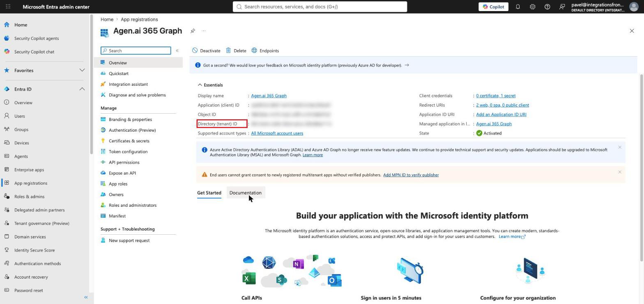Viewport: 644px width, 304px height.
Task: Open the help question mark icon
Action: point(547,7)
